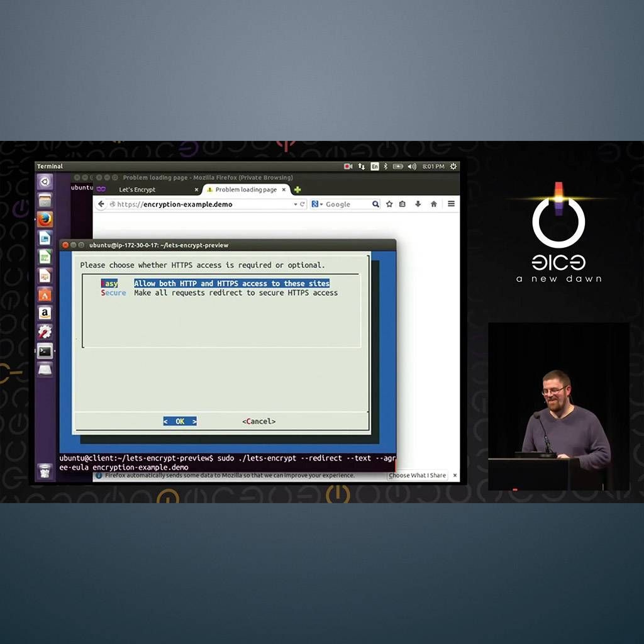Open the Firefox hamburger menu
Screen dimensions: 644x644
coord(451,204)
